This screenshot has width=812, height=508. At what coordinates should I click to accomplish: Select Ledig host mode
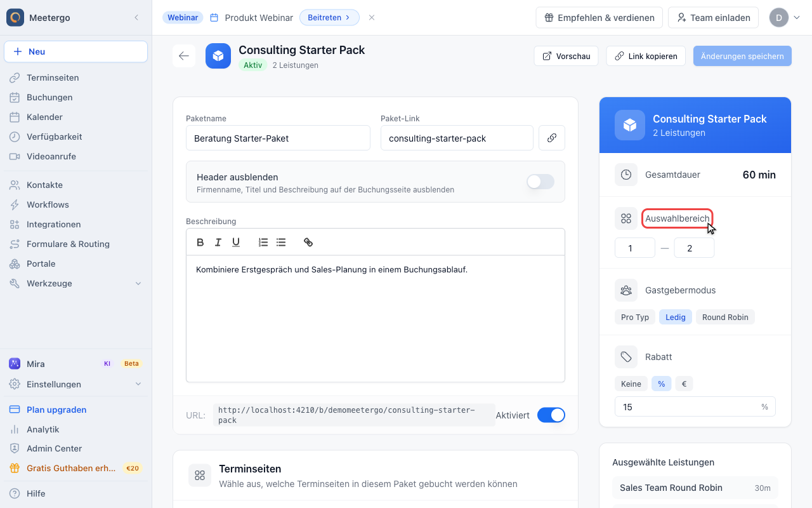pos(676,317)
